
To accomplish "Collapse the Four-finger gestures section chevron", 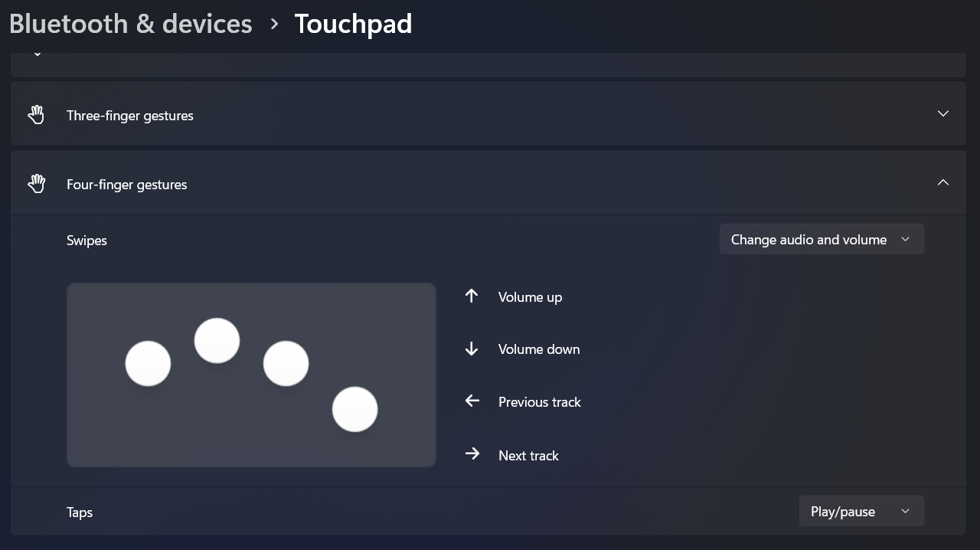I will point(942,183).
